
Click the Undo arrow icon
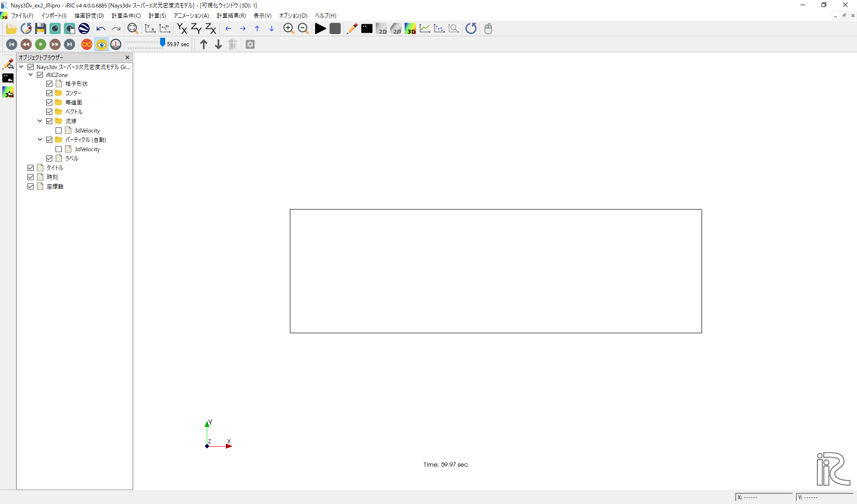click(x=101, y=28)
